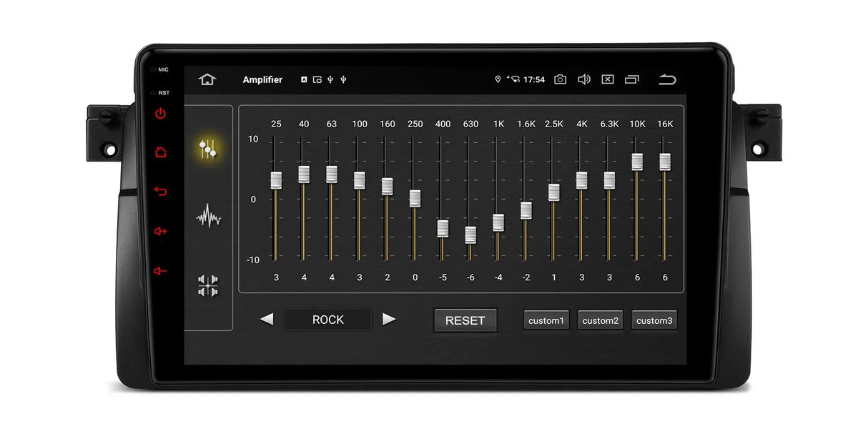
Task: Tap the Home icon in top bar
Action: pos(207,79)
